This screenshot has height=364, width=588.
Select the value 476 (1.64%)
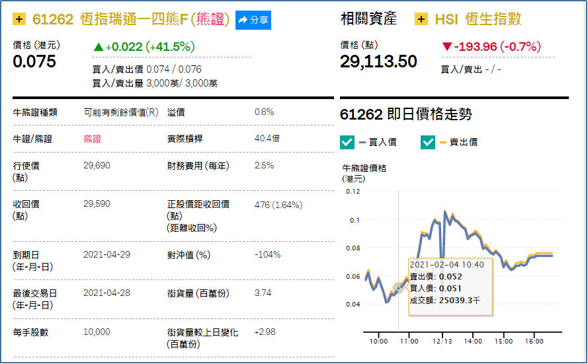pyautogui.click(x=278, y=205)
